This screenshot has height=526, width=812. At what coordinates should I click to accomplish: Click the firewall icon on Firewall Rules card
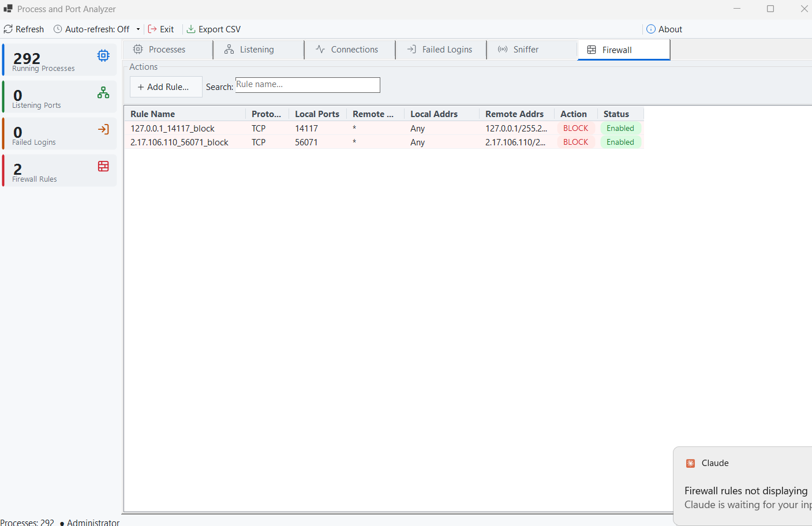click(x=103, y=166)
